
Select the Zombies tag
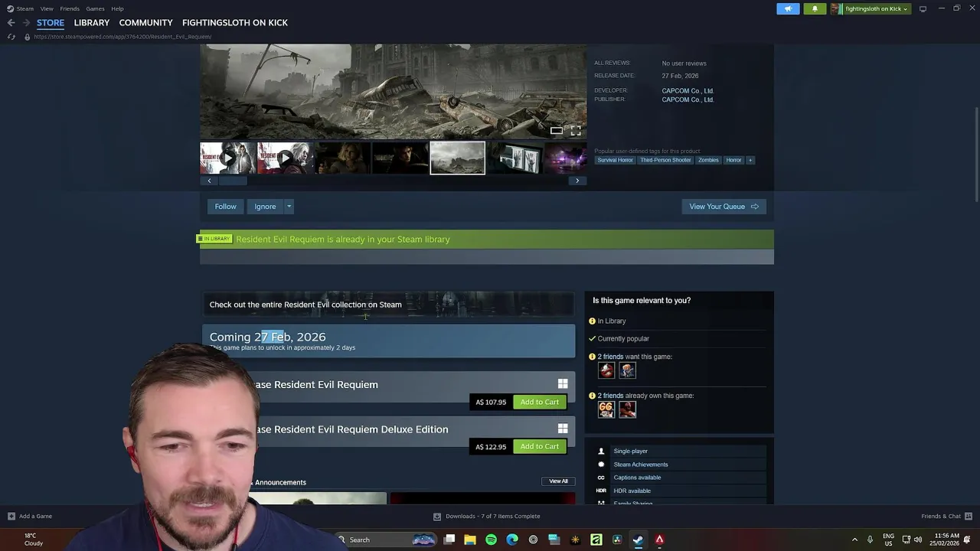[708, 160]
